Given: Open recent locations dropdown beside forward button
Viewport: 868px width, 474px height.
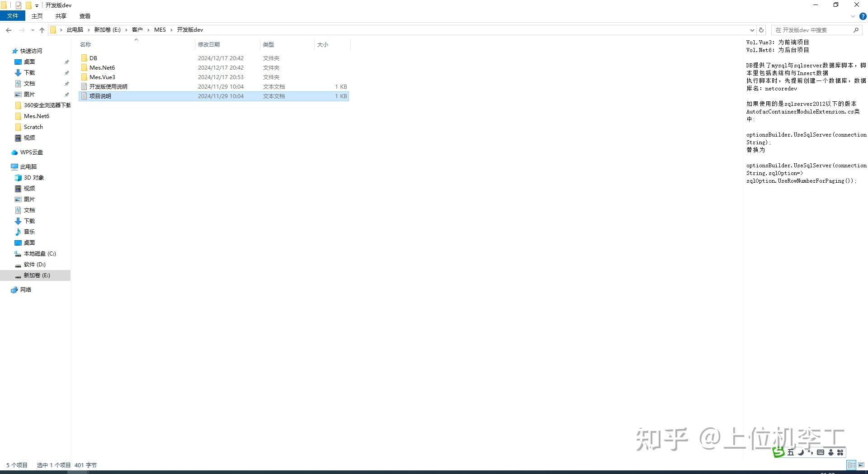Looking at the screenshot, I should tap(32, 30).
